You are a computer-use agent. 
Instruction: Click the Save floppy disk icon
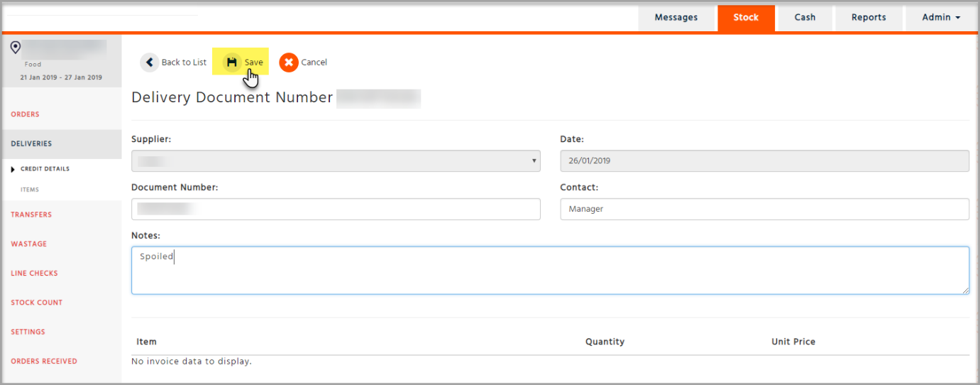click(x=231, y=63)
